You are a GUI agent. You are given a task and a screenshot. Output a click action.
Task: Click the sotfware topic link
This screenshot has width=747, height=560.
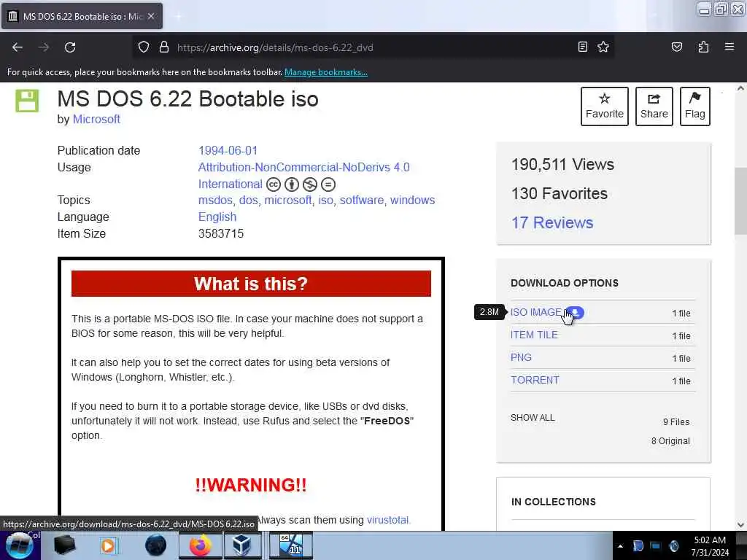362,200
